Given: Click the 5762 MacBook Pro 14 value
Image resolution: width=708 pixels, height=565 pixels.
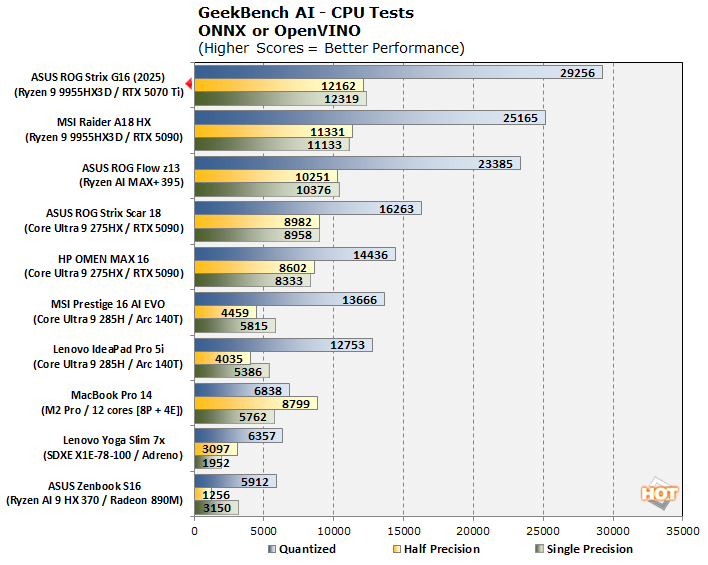Looking at the screenshot, I should coord(253,417).
